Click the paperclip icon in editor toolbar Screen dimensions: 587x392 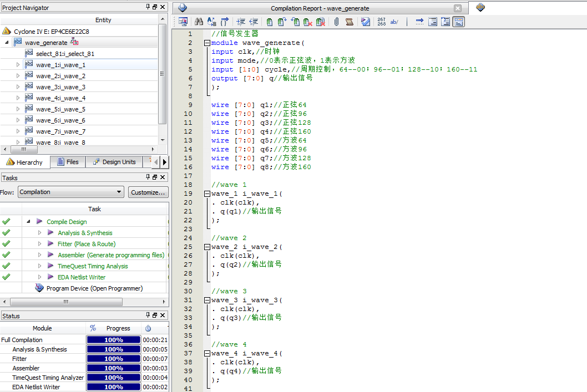(336, 22)
